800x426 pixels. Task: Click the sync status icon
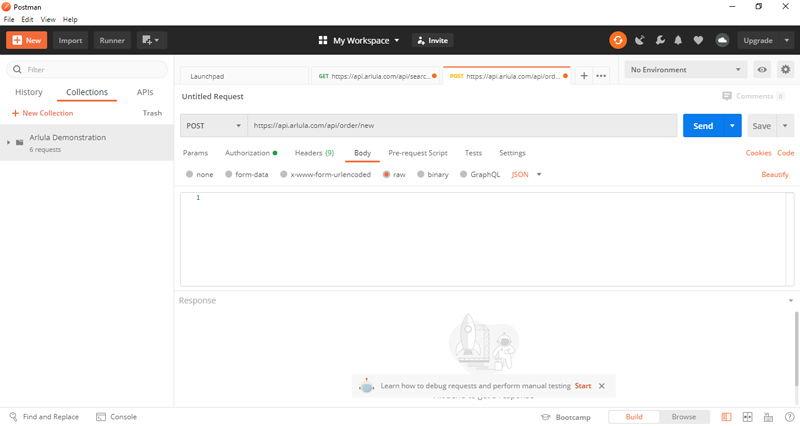point(618,40)
